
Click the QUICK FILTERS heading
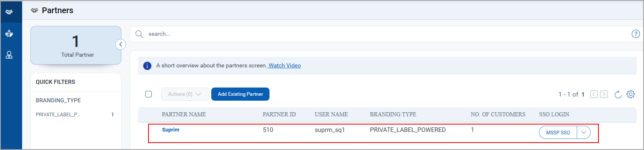click(x=55, y=82)
